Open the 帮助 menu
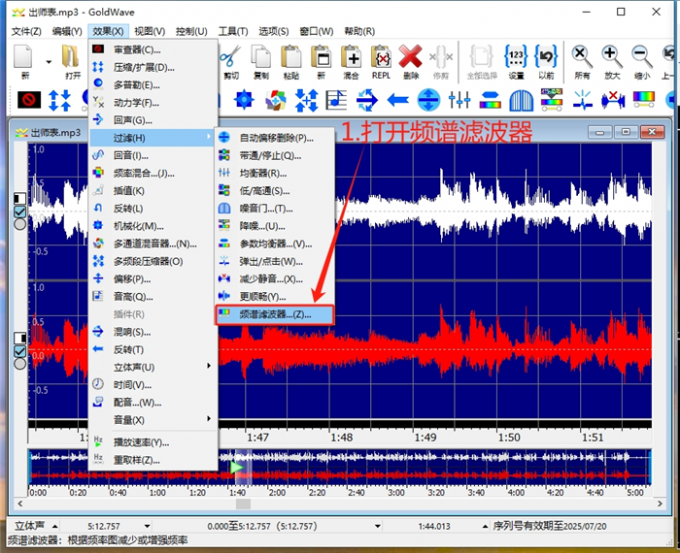Image resolution: width=680 pixels, height=553 pixels. (x=359, y=31)
